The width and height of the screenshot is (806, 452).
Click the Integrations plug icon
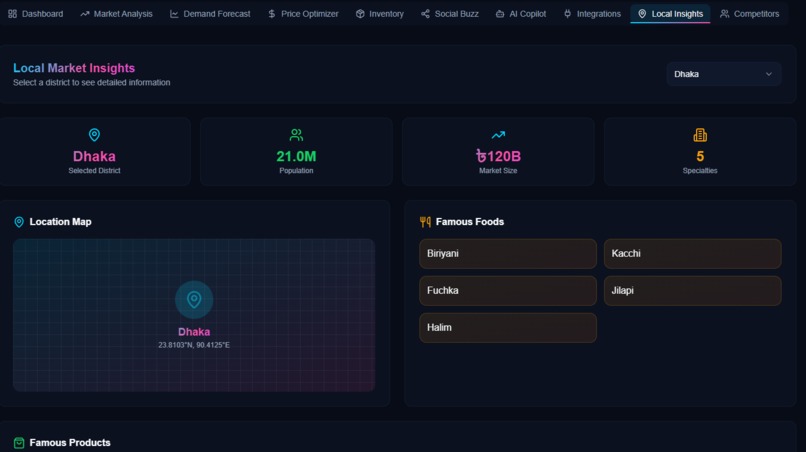(x=567, y=14)
